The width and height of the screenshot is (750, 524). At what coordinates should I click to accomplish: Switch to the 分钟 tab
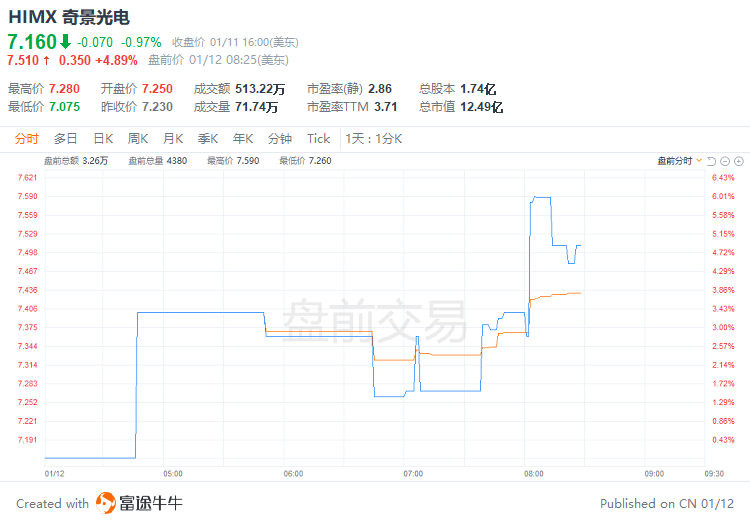tap(280, 139)
